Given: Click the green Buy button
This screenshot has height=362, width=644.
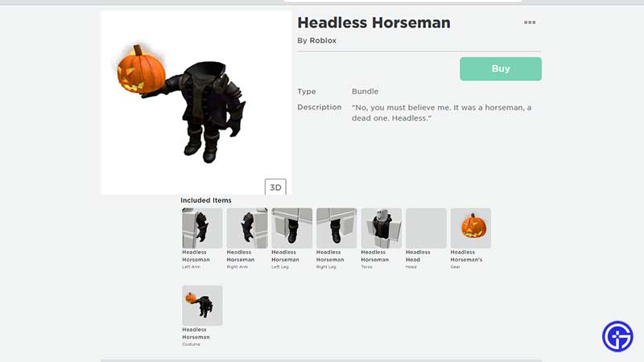Looking at the screenshot, I should [501, 69].
